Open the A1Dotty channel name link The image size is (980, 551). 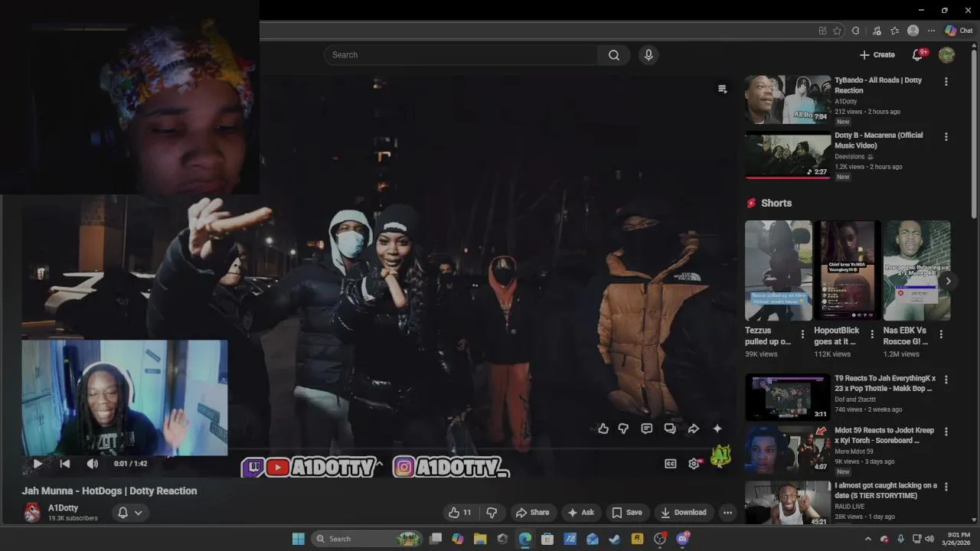tap(63, 508)
